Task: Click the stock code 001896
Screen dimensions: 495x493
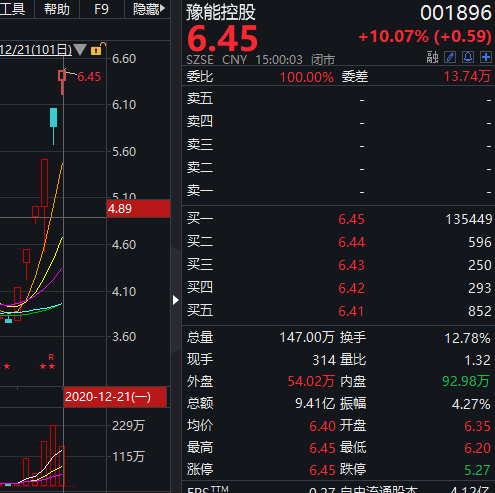Action: pos(456,13)
